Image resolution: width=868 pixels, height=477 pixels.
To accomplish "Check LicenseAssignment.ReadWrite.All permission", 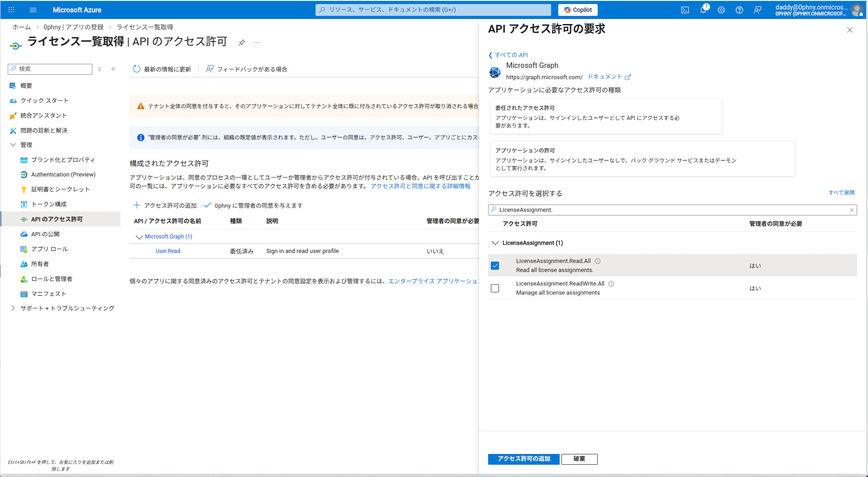I will click(x=495, y=288).
